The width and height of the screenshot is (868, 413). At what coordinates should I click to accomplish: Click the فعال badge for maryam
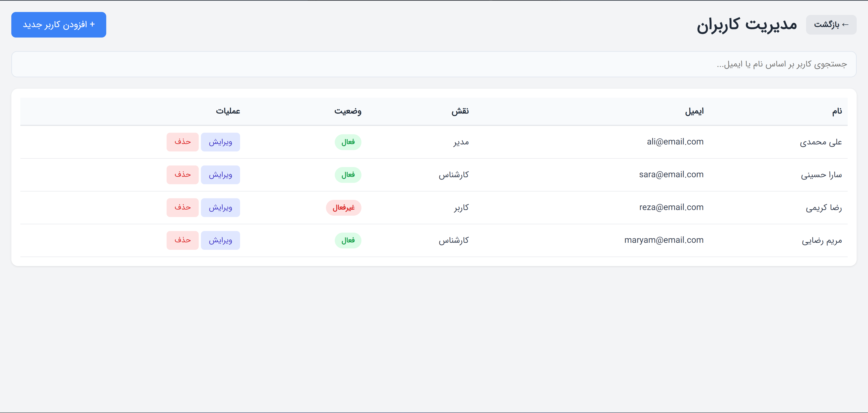pyautogui.click(x=348, y=240)
